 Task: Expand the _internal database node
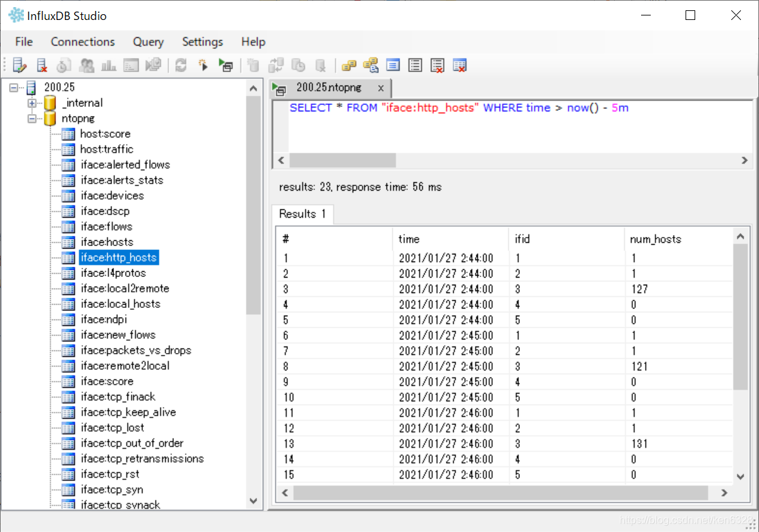tap(32, 103)
